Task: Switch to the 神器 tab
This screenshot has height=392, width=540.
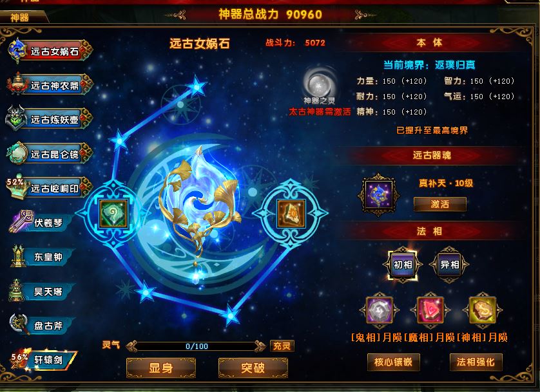Action: (x=21, y=17)
